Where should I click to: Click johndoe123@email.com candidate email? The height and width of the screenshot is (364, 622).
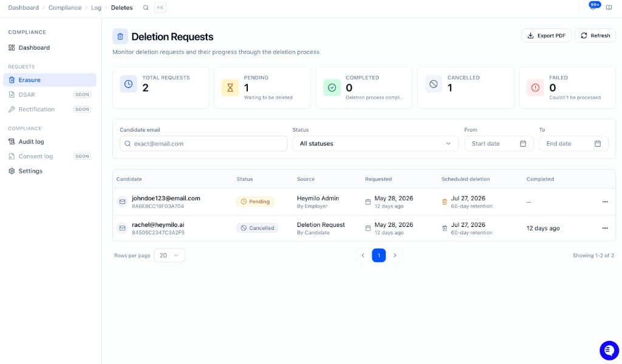tap(166, 198)
